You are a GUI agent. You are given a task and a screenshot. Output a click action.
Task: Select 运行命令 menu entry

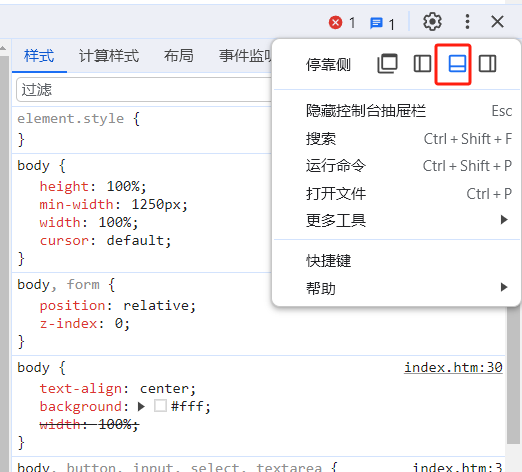click(397, 166)
